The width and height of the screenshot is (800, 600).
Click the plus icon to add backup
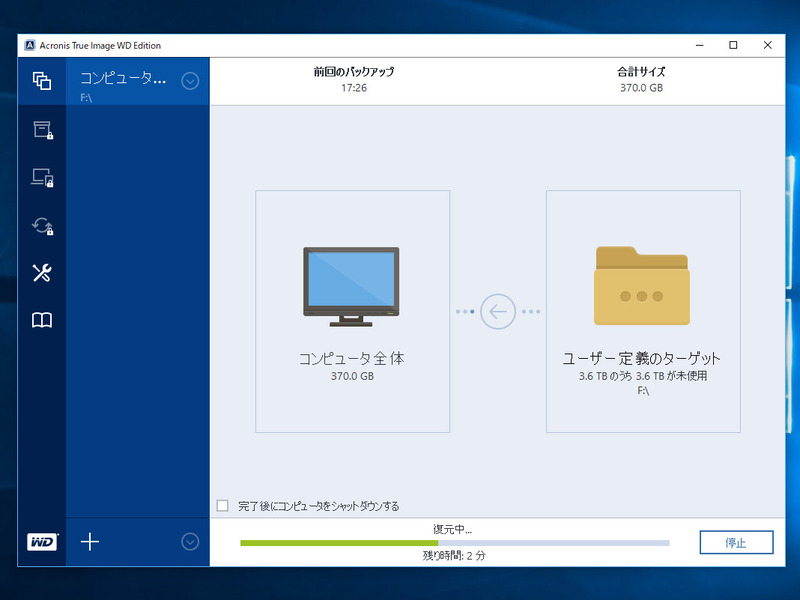tap(90, 542)
